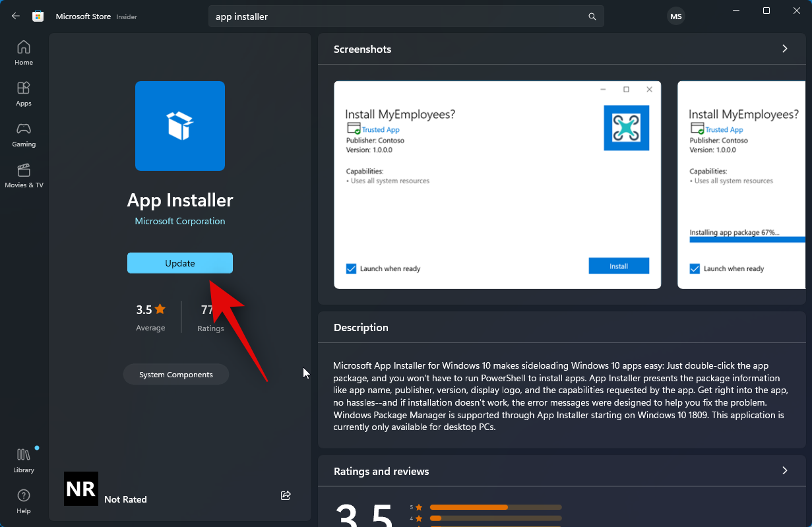Image resolution: width=812 pixels, height=527 pixels.
Task: Close the Microsoft Store window
Action: [x=796, y=11]
